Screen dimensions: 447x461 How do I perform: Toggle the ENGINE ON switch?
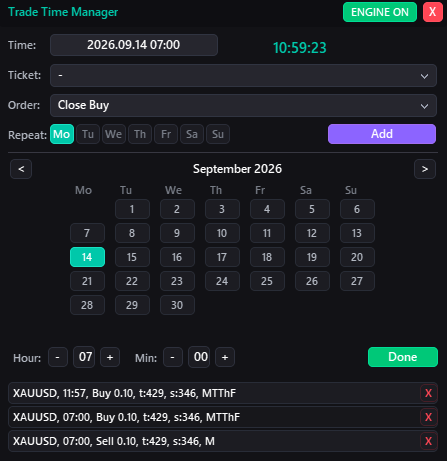[380, 12]
